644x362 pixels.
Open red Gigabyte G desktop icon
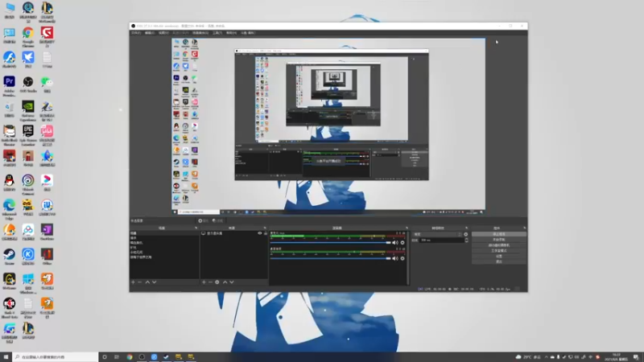[x=47, y=33]
